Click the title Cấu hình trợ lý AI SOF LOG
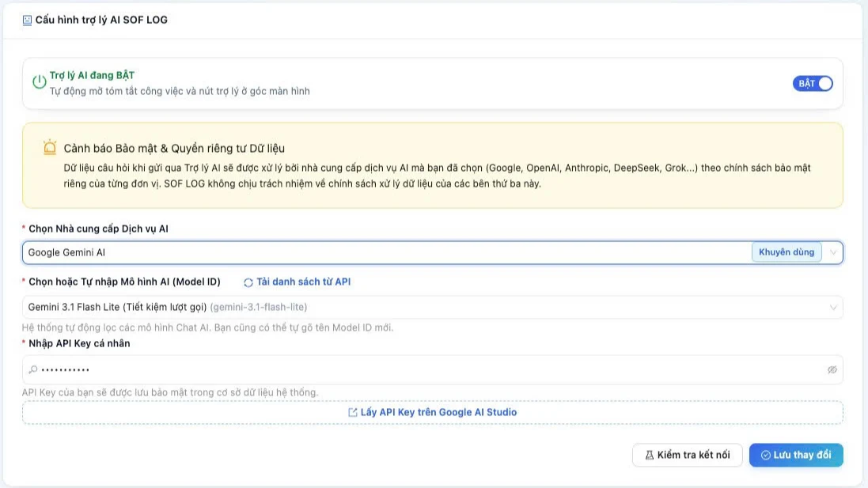Viewport: 868px width, 488px height. click(x=101, y=20)
